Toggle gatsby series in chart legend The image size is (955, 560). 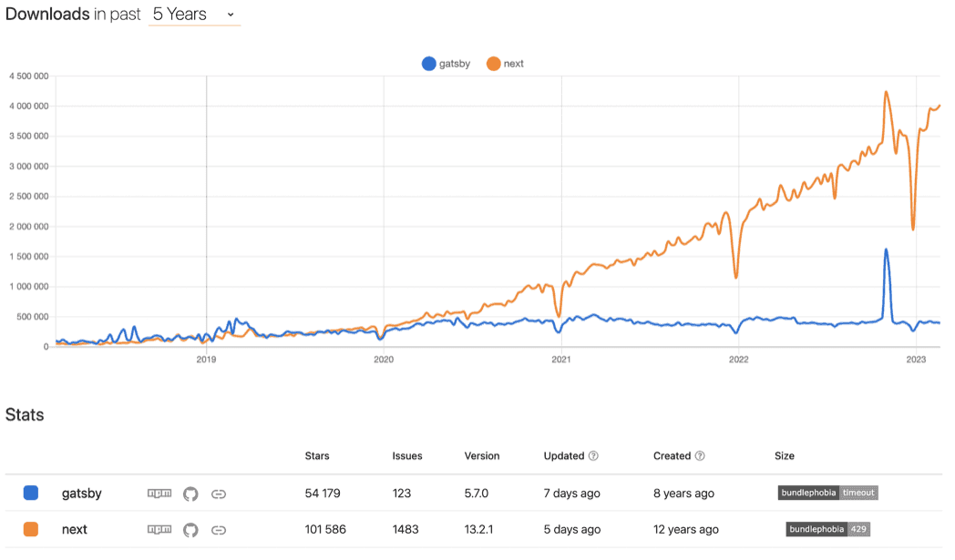(446, 64)
